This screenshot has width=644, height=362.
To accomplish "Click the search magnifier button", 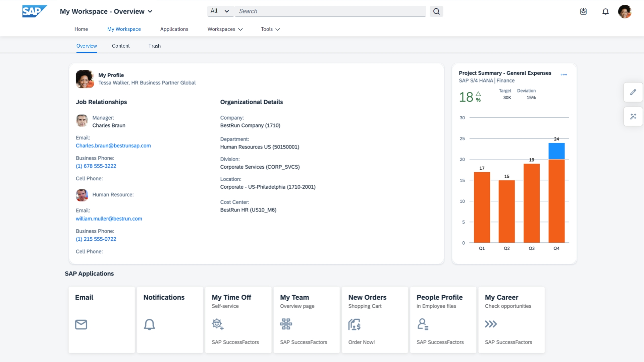I will click(436, 11).
